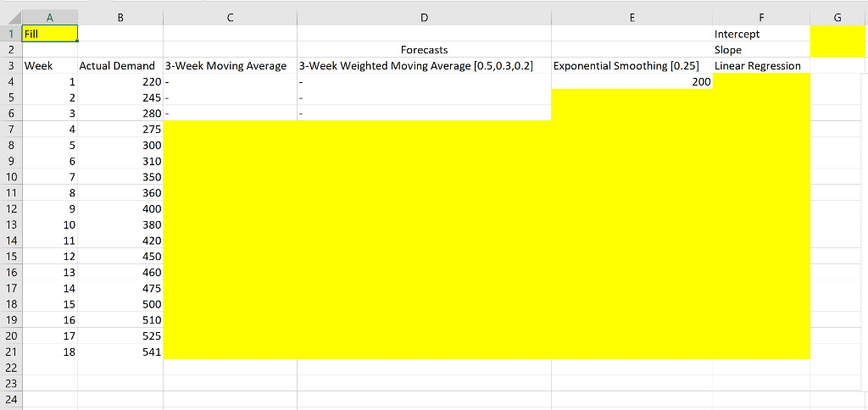
Task: Select the actual demand value 500
Action: click(120, 304)
